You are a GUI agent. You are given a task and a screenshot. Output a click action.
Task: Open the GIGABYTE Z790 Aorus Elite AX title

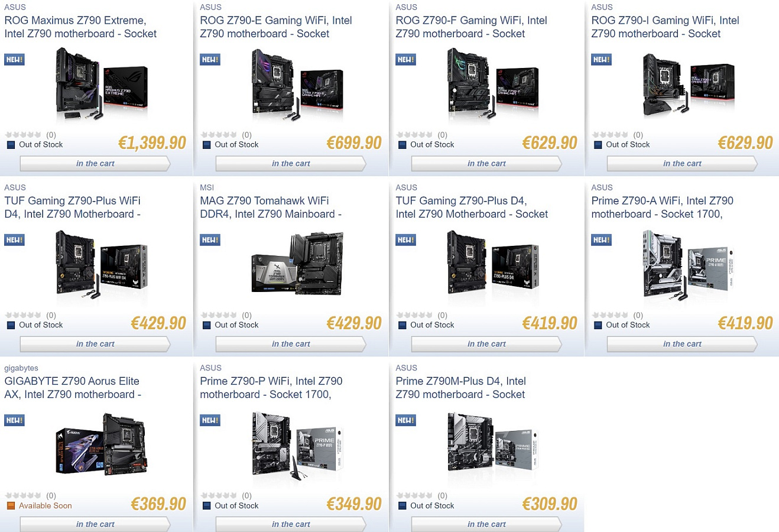(x=72, y=388)
